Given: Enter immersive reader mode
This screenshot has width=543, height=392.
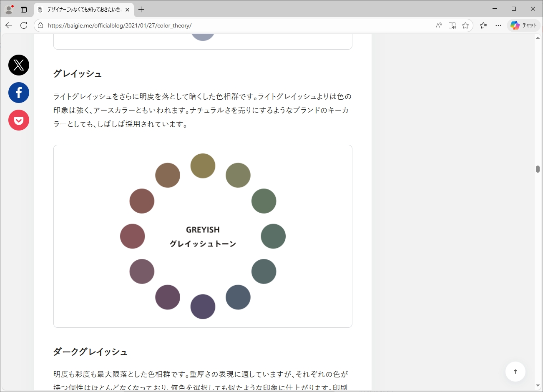Looking at the screenshot, I should [452, 25].
